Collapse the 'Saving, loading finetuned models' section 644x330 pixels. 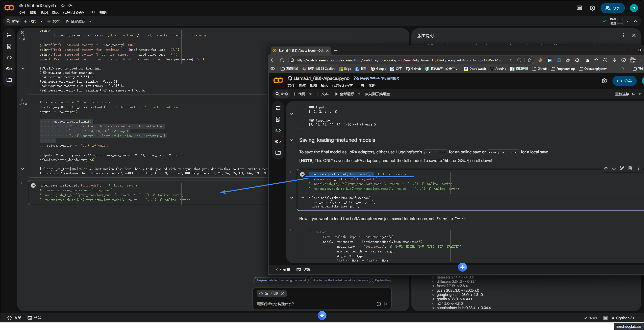tap(292, 140)
